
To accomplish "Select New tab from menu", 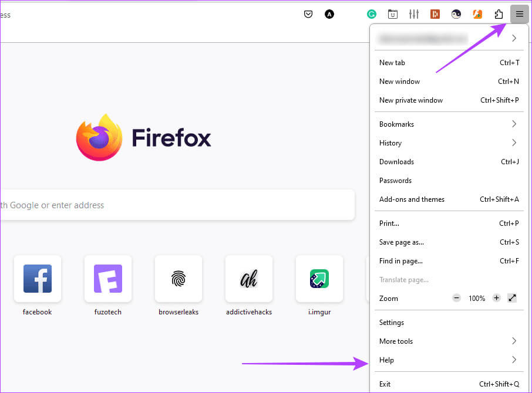I will point(449,63).
